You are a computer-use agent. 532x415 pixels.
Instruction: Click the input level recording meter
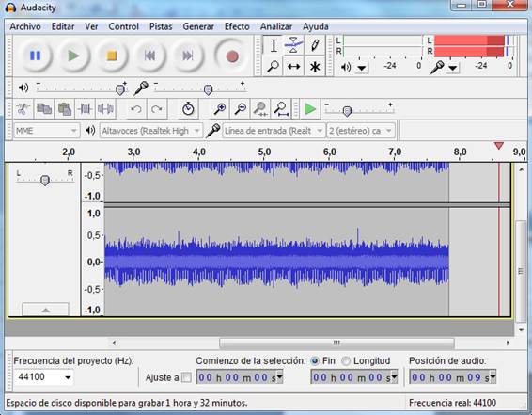[474, 46]
